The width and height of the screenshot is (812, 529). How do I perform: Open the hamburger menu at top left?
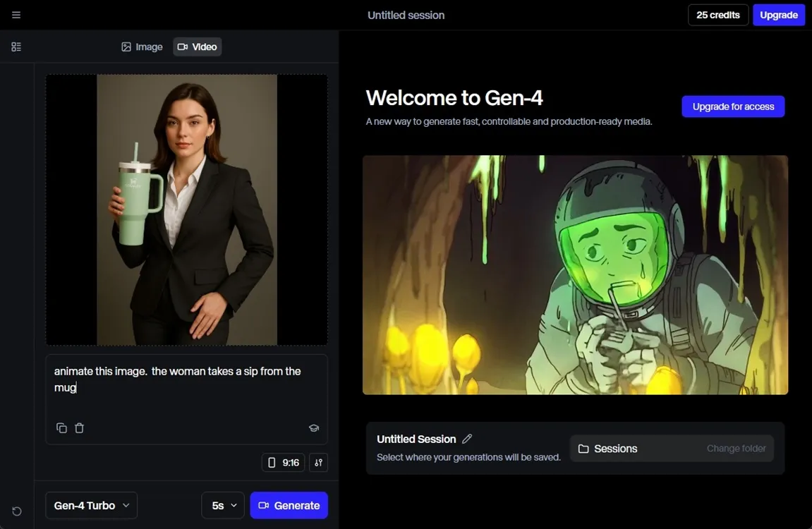click(x=16, y=14)
